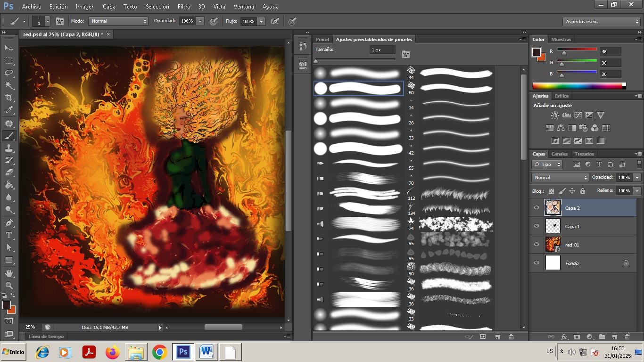Click the foreground color swatch in toolbar
This screenshot has height=362, width=644.
click(x=7, y=305)
